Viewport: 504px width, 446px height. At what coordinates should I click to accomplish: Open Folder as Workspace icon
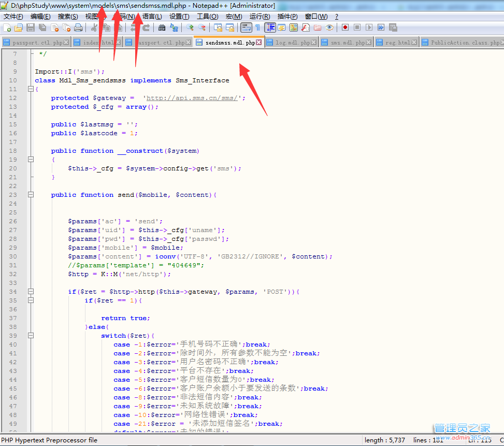[317, 27]
